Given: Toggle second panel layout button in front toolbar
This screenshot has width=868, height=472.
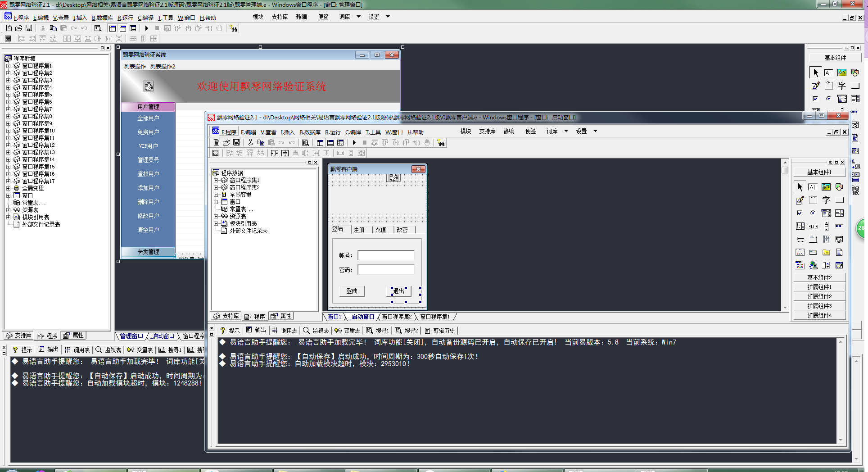Looking at the screenshot, I should pyautogui.click(x=330, y=143).
